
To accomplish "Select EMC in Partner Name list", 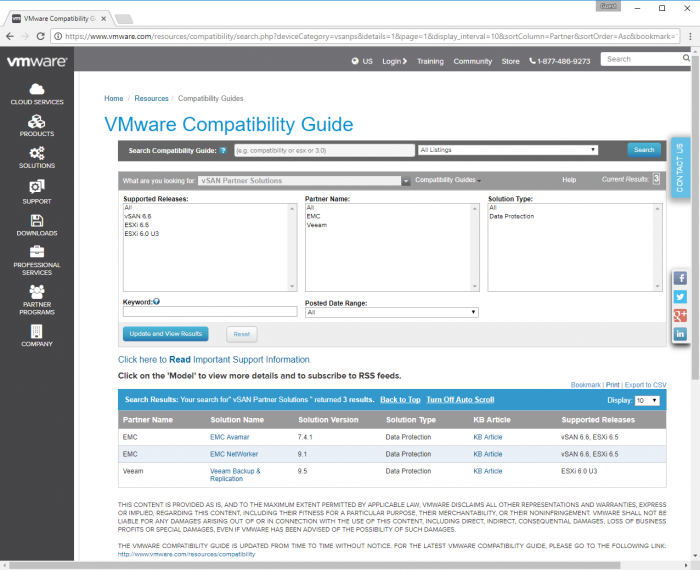I will [313, 216].
